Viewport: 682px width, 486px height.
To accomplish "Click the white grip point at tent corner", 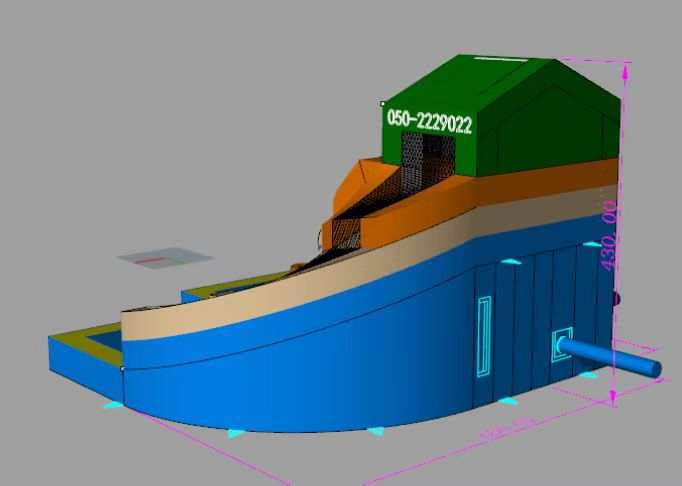I will (382, 104).
